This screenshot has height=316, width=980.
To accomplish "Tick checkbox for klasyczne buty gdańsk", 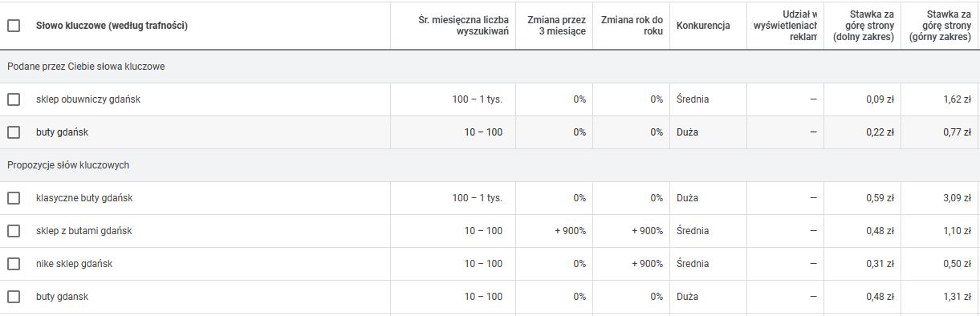I will [14, 198].
